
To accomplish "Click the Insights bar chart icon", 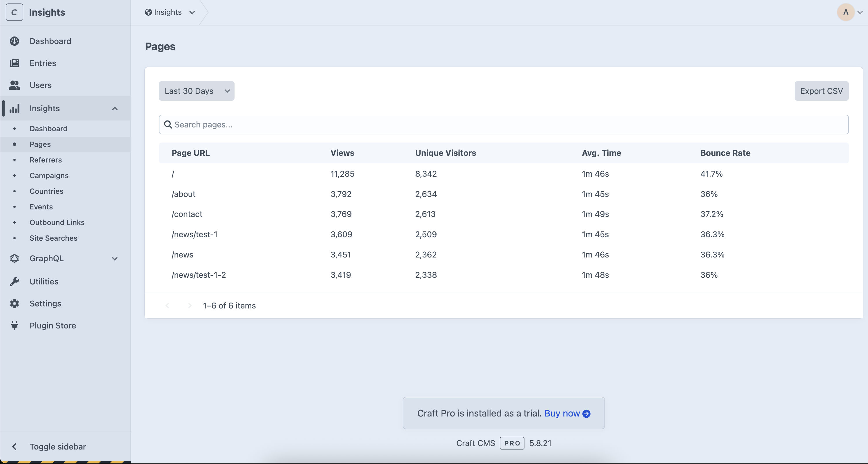I will coord(14,108).
